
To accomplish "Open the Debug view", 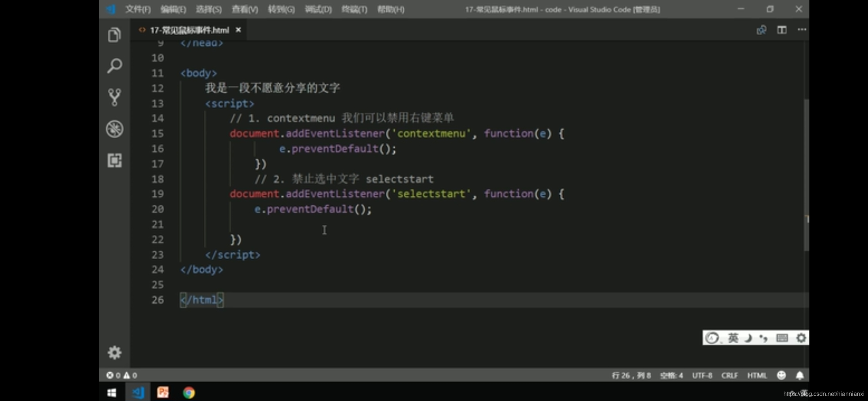I will [x=114, y=129].
